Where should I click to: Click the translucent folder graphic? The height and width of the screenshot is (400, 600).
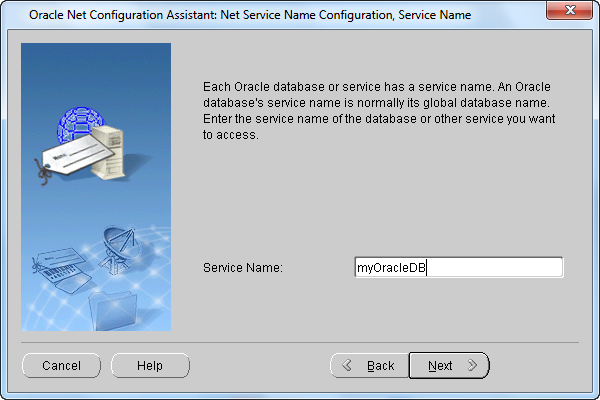113,311
